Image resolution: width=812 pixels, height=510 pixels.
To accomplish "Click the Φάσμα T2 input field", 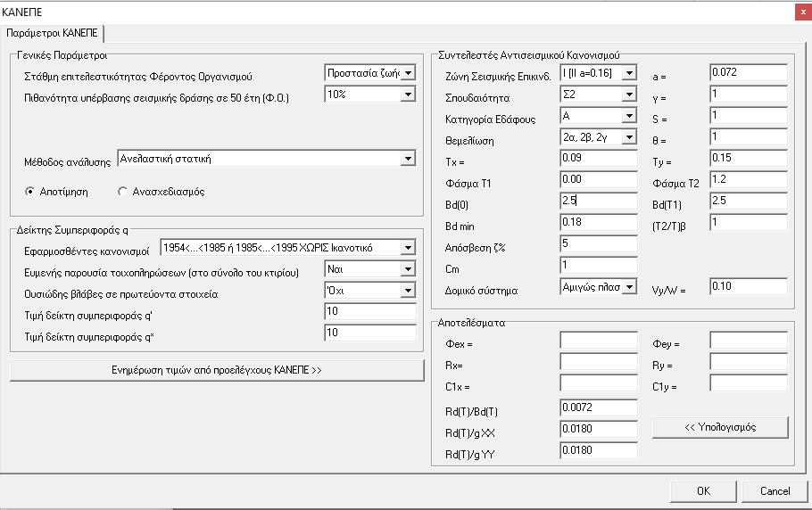I will 749,179.
